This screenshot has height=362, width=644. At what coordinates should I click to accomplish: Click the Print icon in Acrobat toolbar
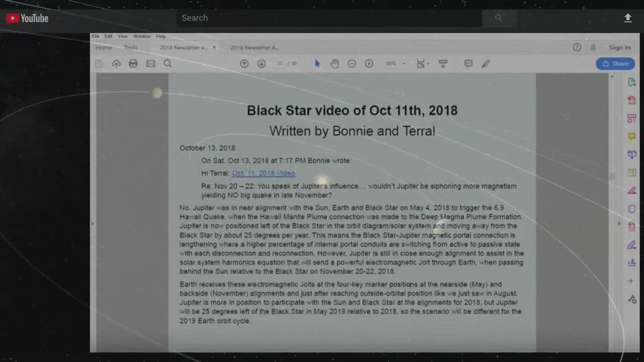[x=133, y=64]
